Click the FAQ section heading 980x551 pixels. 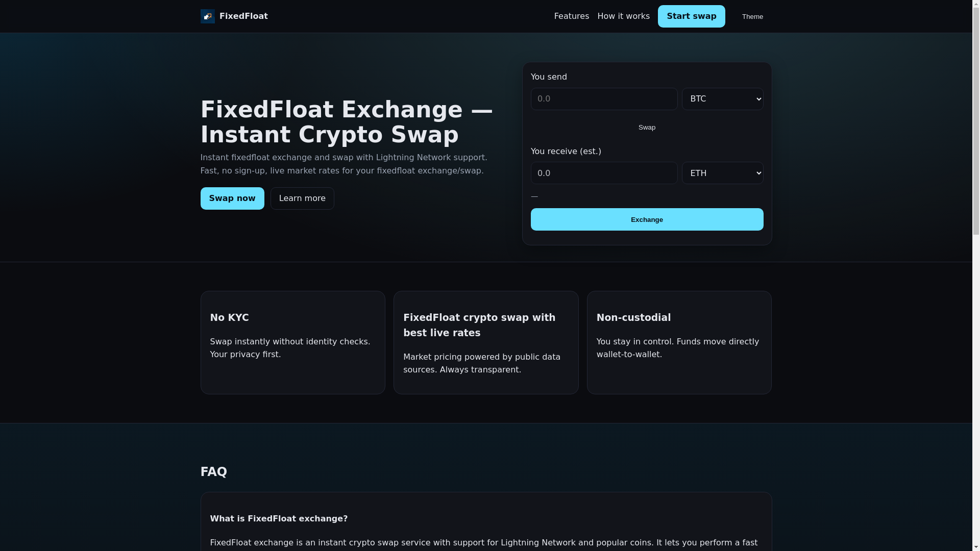(214, 472)
